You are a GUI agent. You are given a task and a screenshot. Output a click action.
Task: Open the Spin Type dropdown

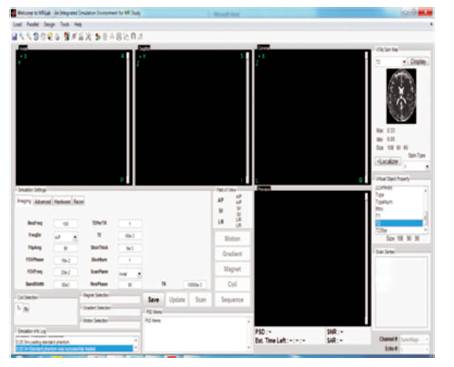[416, 165]
